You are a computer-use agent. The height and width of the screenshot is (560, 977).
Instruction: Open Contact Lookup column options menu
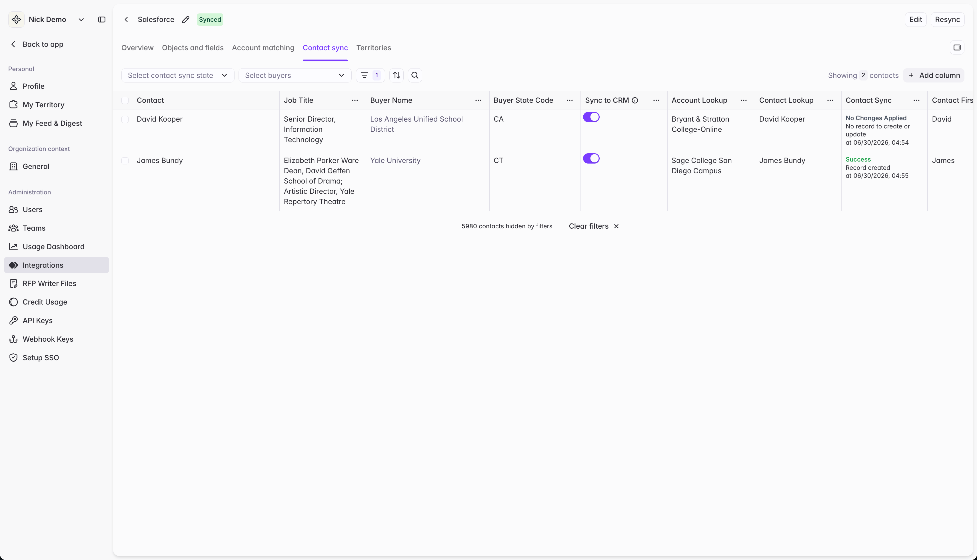pos(830,100)
